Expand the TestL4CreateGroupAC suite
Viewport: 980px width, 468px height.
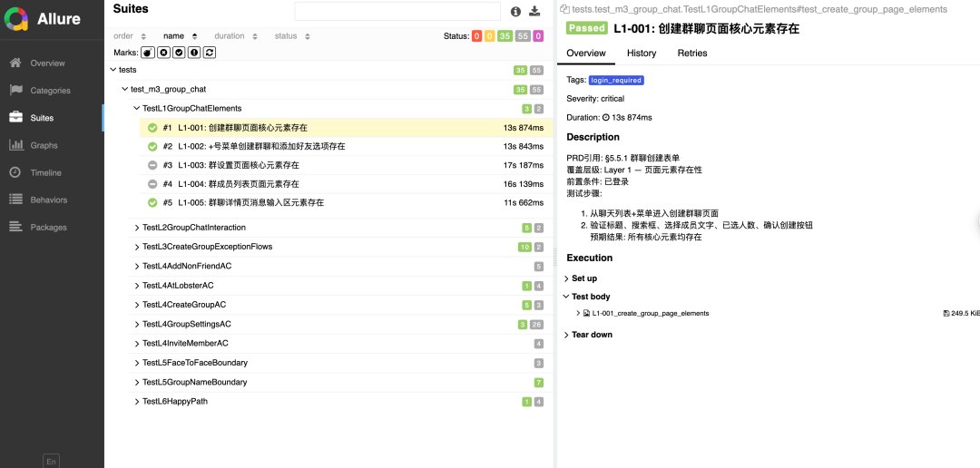coord(137,305)
